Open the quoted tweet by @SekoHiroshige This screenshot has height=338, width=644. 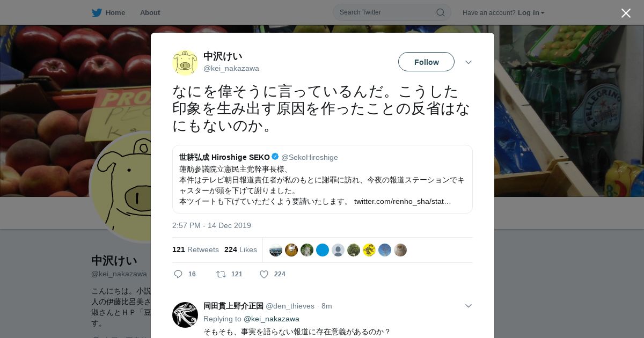322,179
